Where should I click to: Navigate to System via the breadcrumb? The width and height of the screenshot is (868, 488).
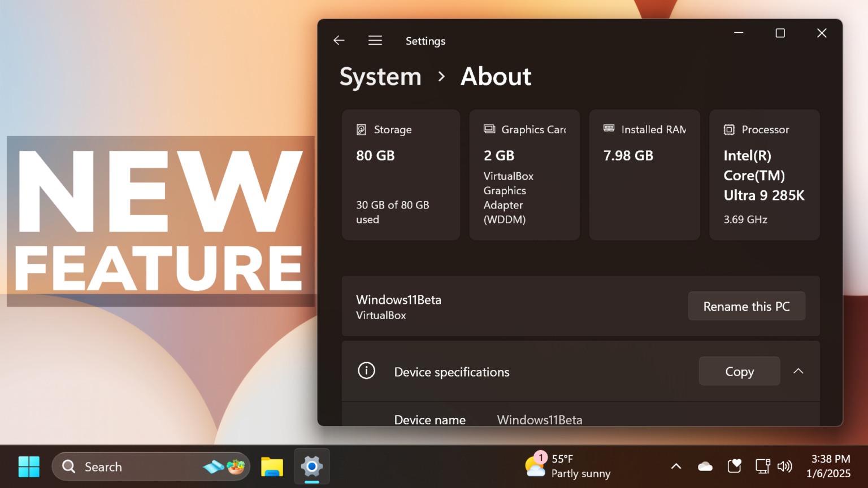380,77
